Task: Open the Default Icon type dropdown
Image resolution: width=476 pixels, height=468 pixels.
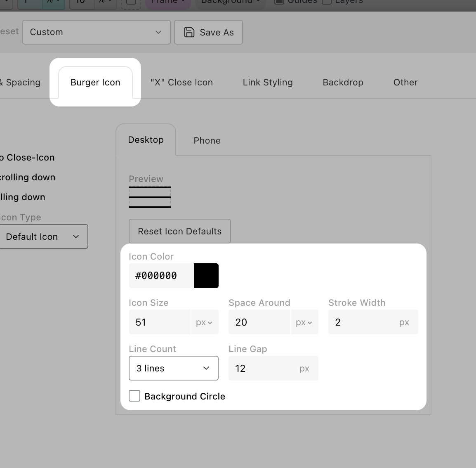Action: tap(43, 236)
